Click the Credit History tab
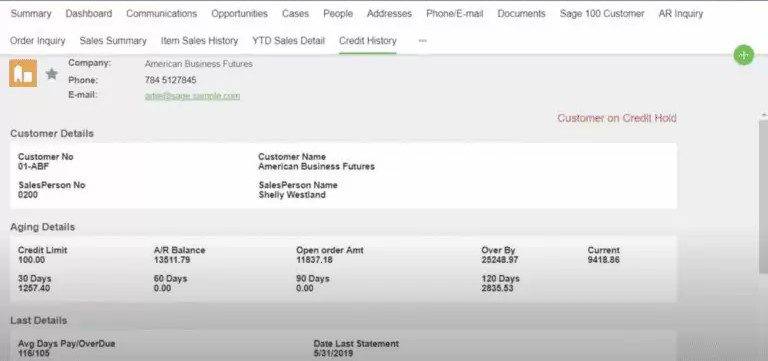 (368, 41)
